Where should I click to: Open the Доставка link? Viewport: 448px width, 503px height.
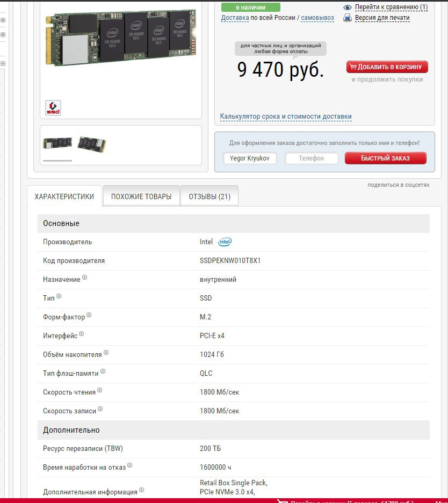click(235, 18)
